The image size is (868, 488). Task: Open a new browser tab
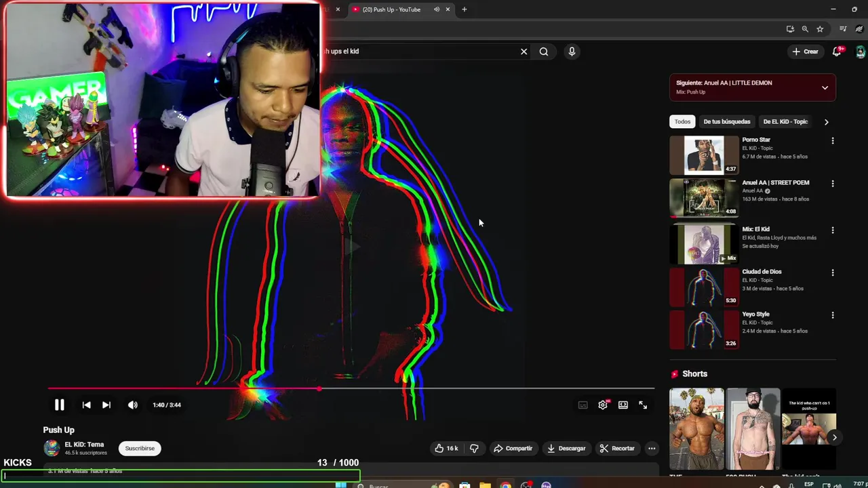[x=464, y=9]
